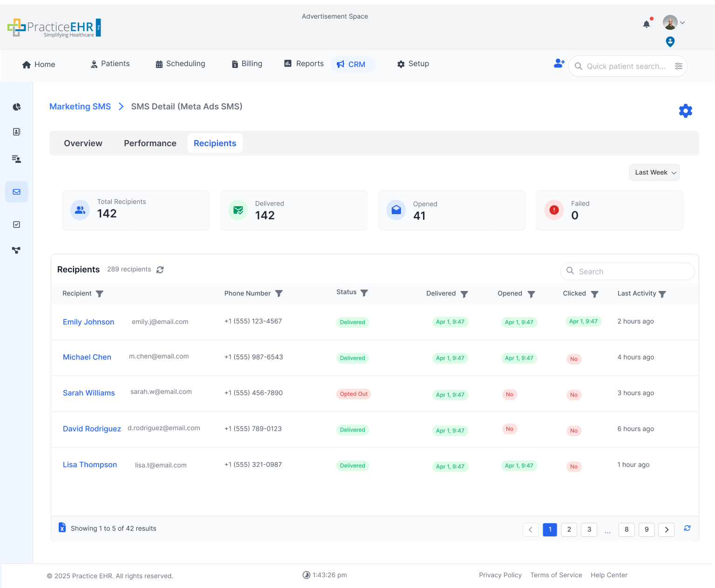The height and width of the screenshot is (588, 715).
Task: Click the notification bell icon
Action: click(647, 24)
